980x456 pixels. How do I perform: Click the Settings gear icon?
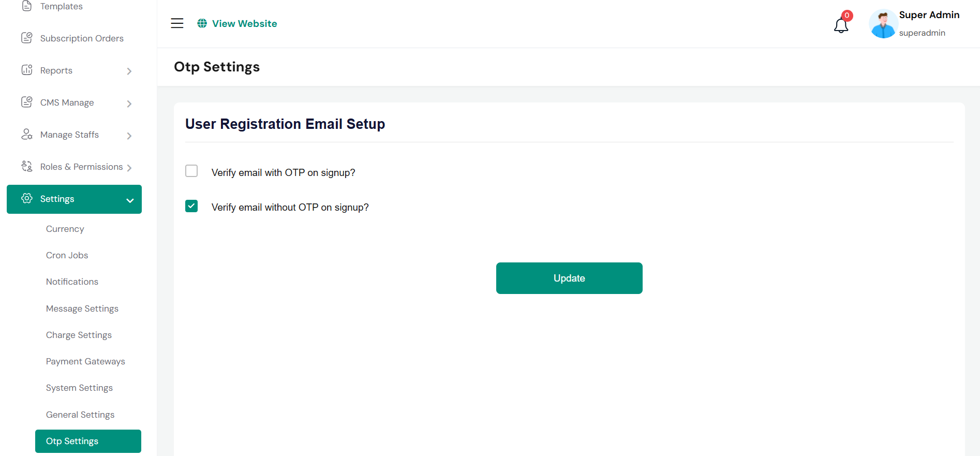click(x=27, y=199)
